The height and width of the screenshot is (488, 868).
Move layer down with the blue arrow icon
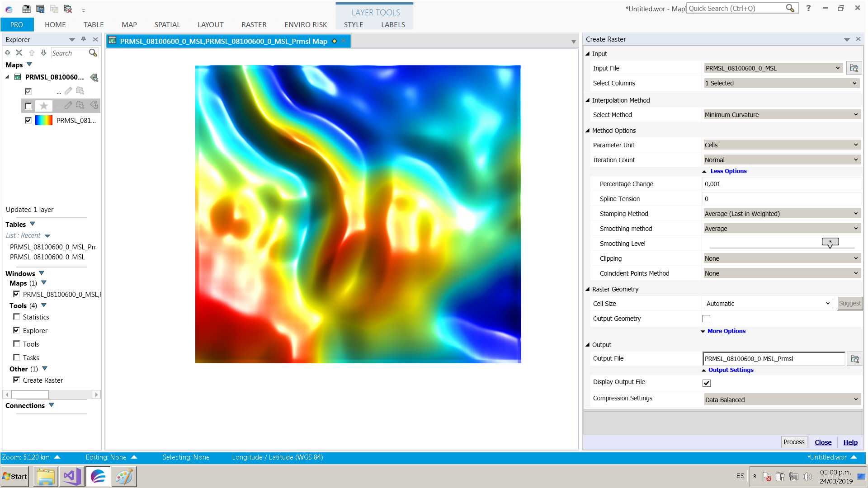(x=44, y=52)
